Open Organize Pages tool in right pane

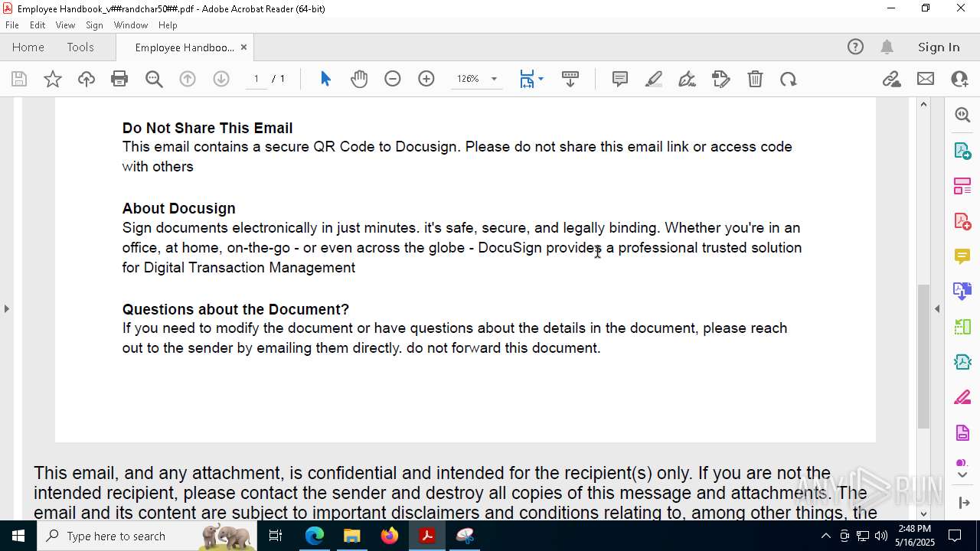point(962,186)
